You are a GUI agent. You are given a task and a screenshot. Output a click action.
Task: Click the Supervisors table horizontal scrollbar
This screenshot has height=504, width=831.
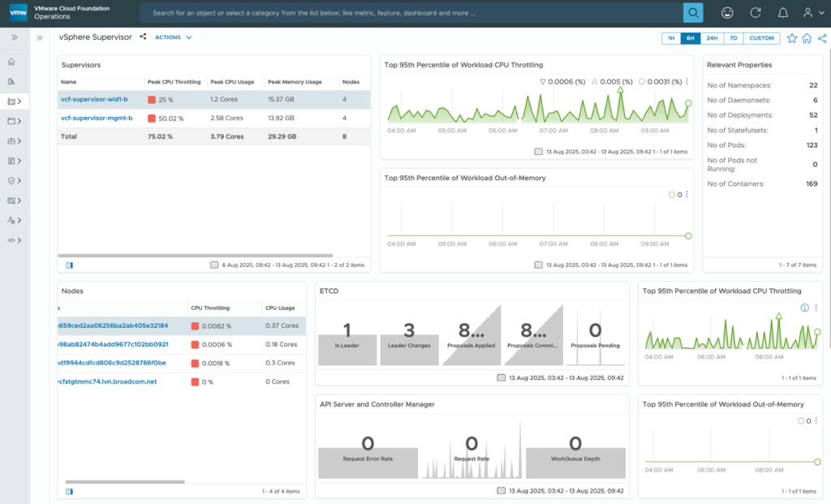pos(195,256)
